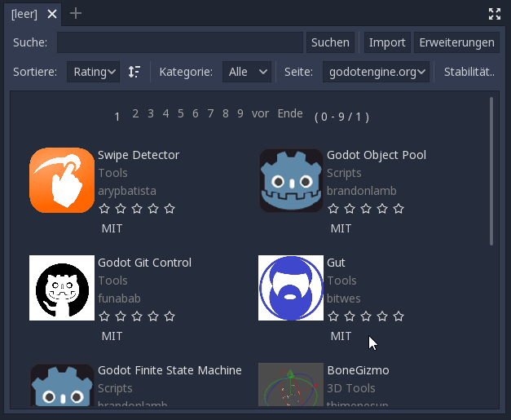Open Godot Object Pool asset icon
This screenshot has height=420, width=511.
pyautogui.click(x=291, y=180)
